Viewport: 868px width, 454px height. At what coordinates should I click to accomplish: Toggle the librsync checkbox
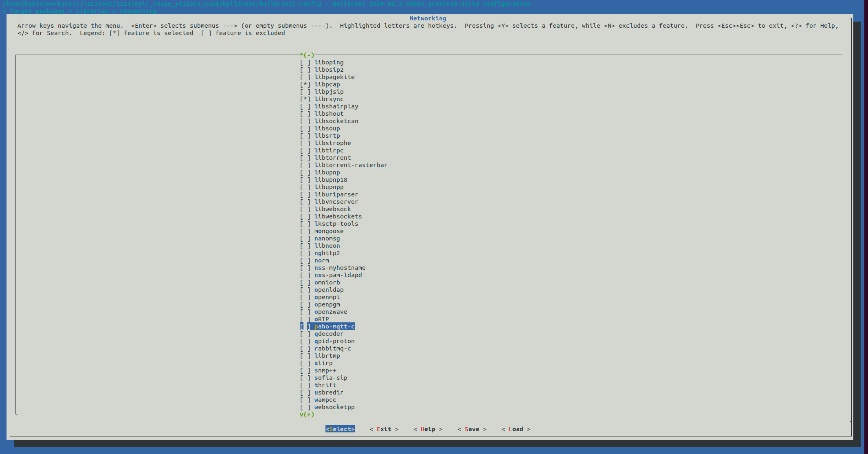[305, 99]
